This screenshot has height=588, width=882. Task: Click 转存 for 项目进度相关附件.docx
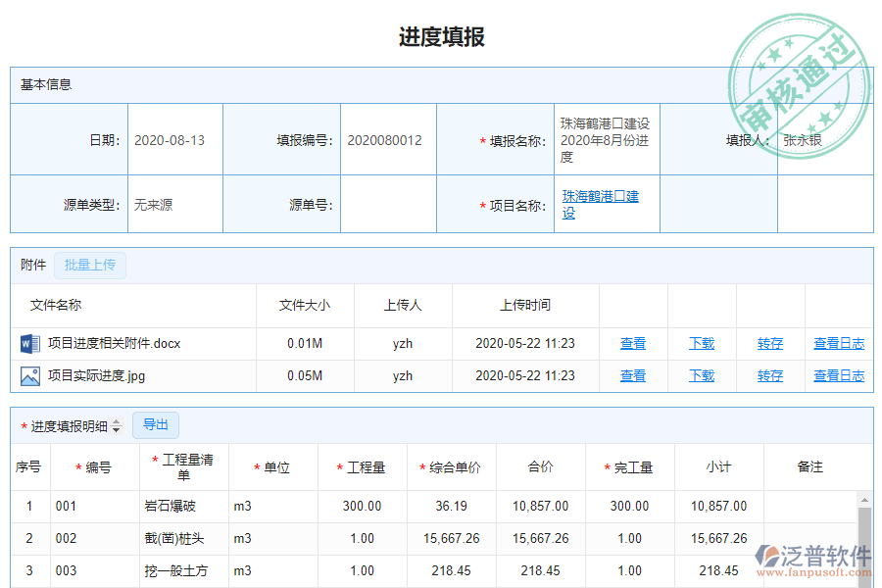tap(770, 343)
